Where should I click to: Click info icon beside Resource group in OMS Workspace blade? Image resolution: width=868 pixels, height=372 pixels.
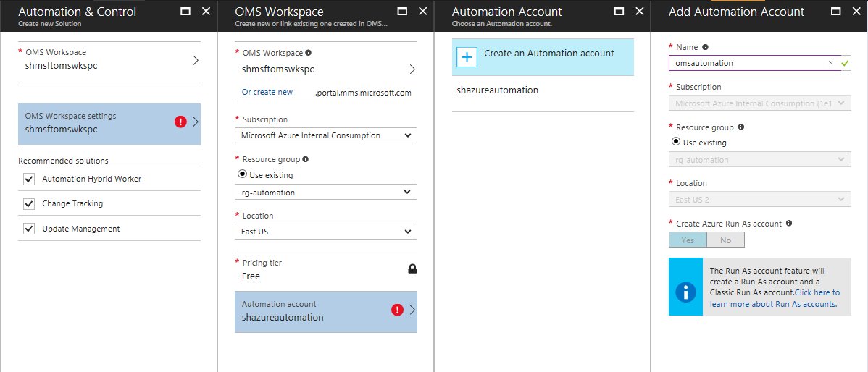(306, 159)
